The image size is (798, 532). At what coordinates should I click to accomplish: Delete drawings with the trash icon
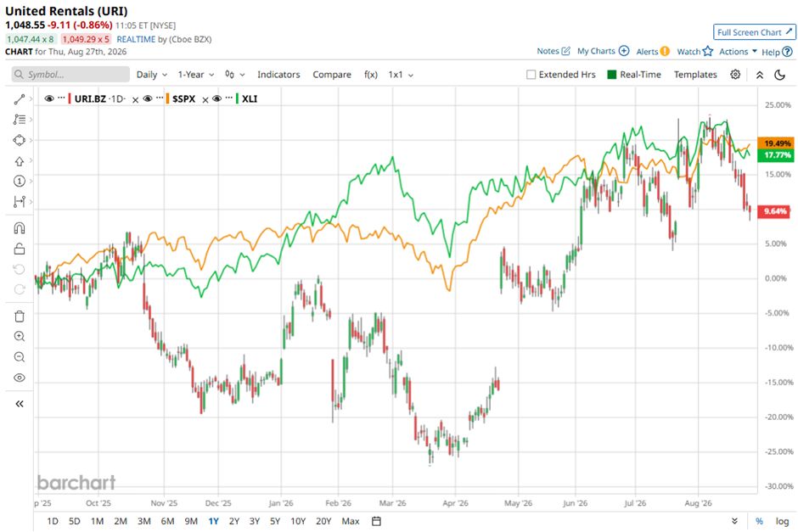tap(20, 316)
